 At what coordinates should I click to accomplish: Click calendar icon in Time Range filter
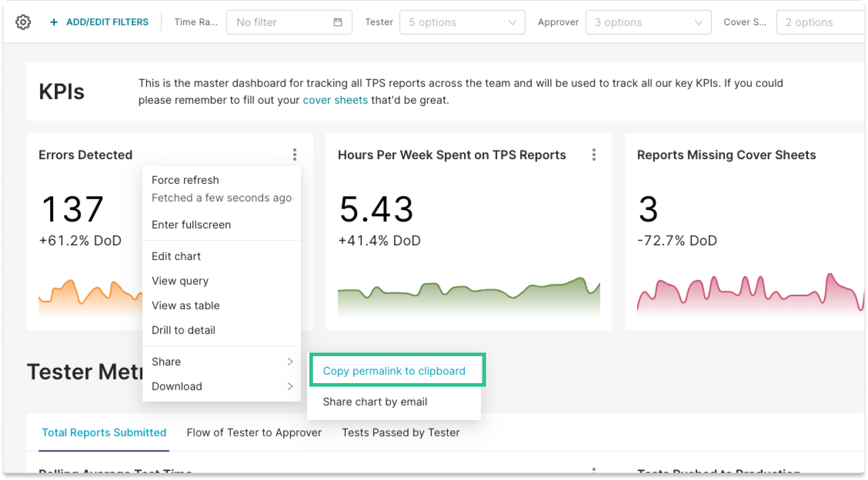[338, 22]
